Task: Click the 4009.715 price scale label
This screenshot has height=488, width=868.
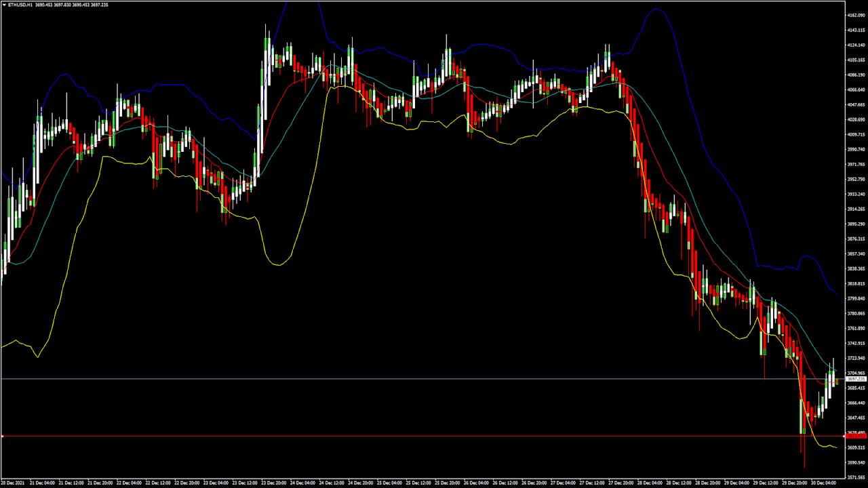Action: (856, 134)
